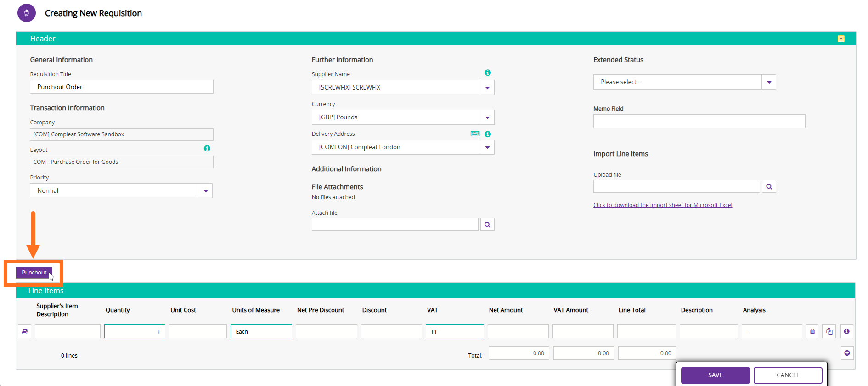This screenshot has width=868, height=386.
Task: Click Delivery Address info icon
Action: point(488,134)
